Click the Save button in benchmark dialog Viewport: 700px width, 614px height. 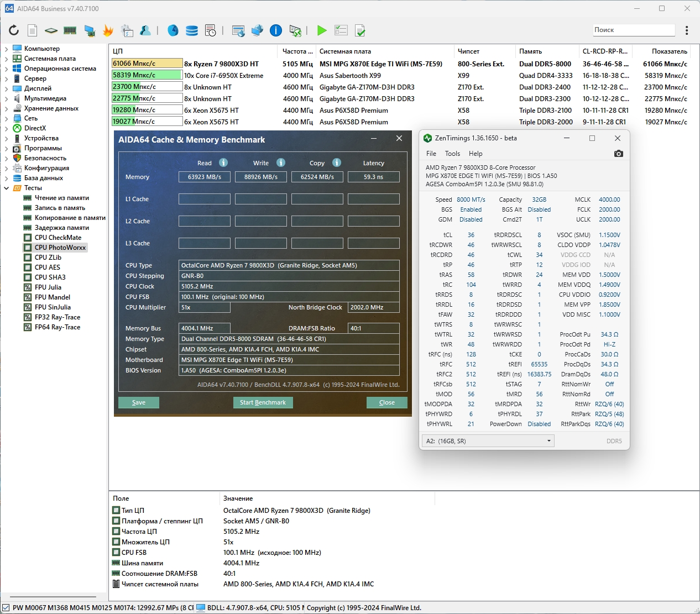click(x=139, y=402)
